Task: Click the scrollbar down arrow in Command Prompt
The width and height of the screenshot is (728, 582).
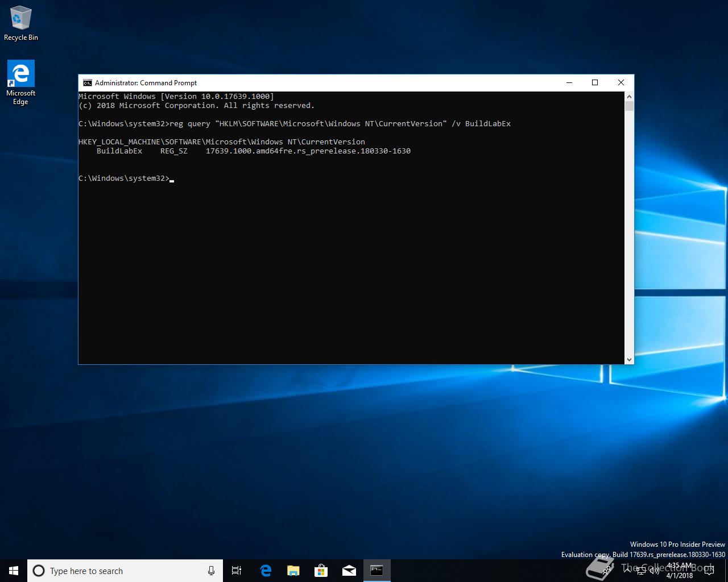Action: click(x=629, y=359)
